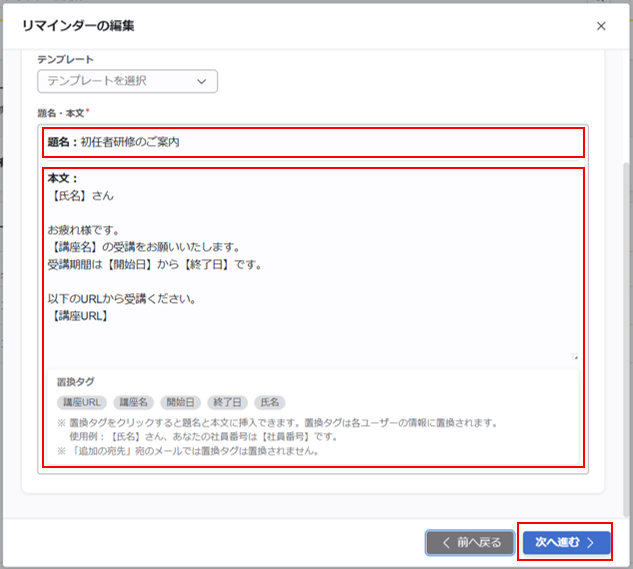Click the 題名・本文 field label

63,113
